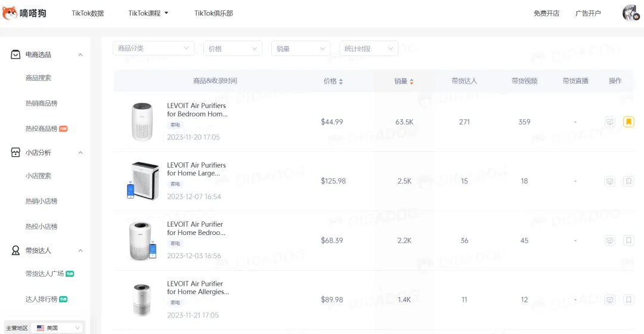
Task: Click the 电商选品 shopping bag icon
Action: click(x=16, y=55)
